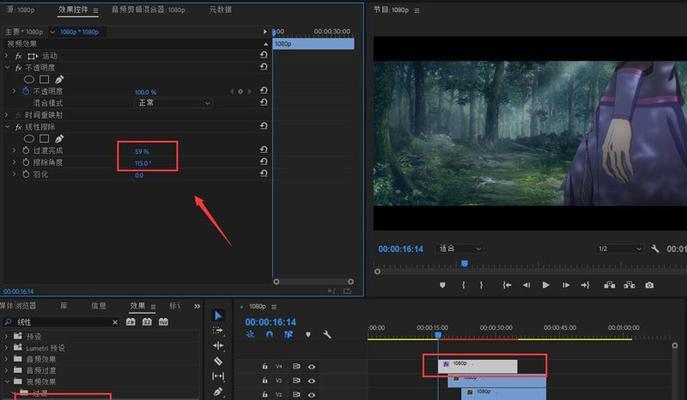Screen dimensions: 687x400
Task: Expand the 过渡完成 parameter
Action: point(14,150)
